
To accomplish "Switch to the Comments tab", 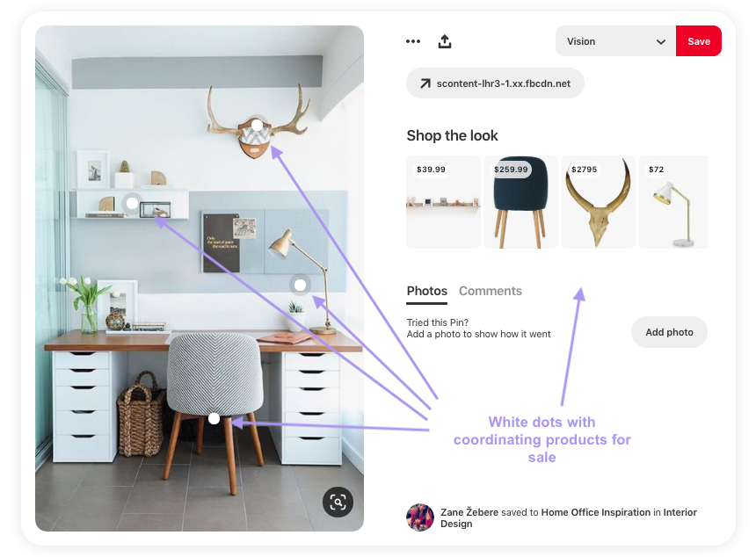I will 491,291.
